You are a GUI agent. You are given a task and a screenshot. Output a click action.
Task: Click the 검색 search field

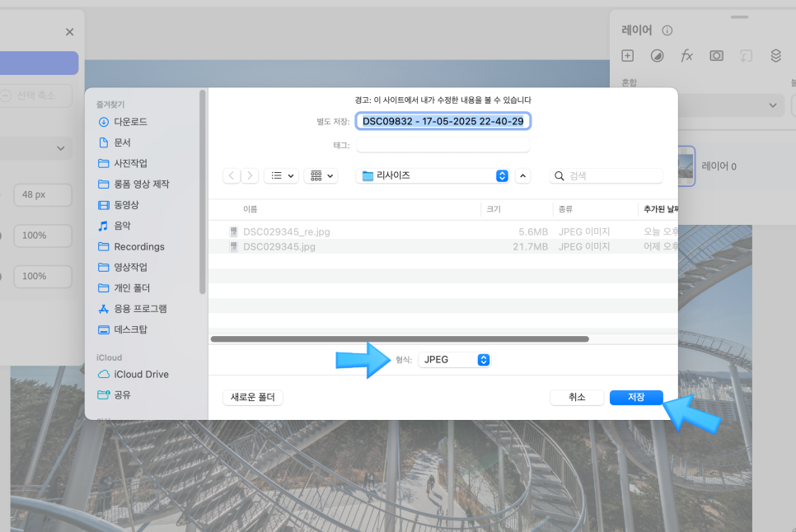tap(606, 175)
